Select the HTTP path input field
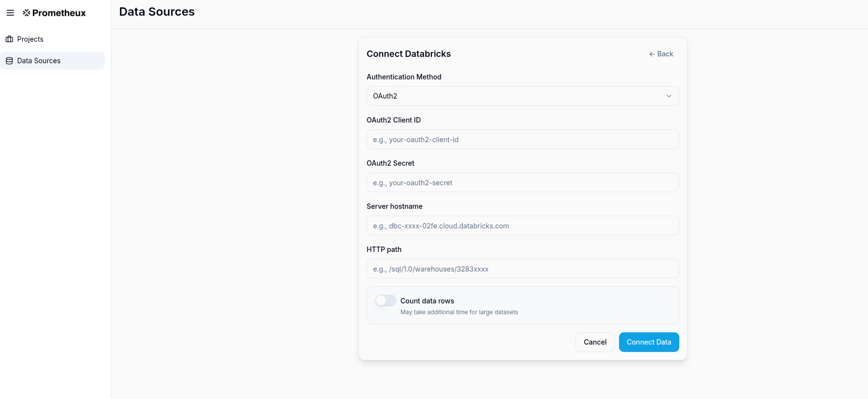Screen dimensions: 868x399 [x=522, y=269]
